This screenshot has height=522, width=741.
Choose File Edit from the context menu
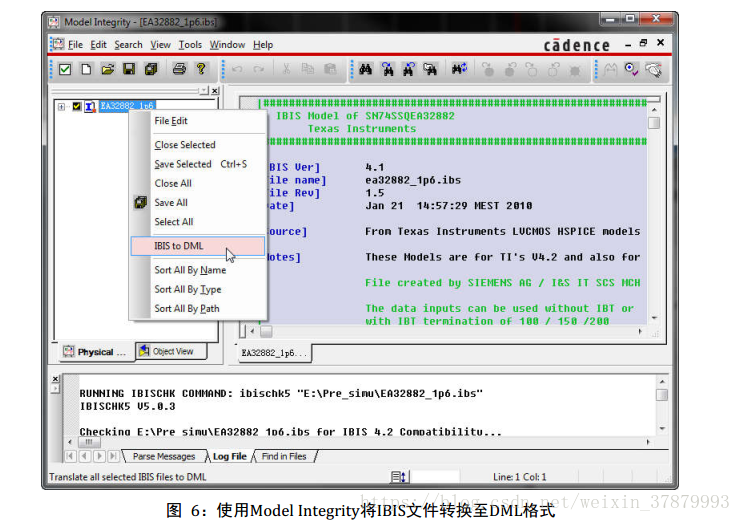198,121
